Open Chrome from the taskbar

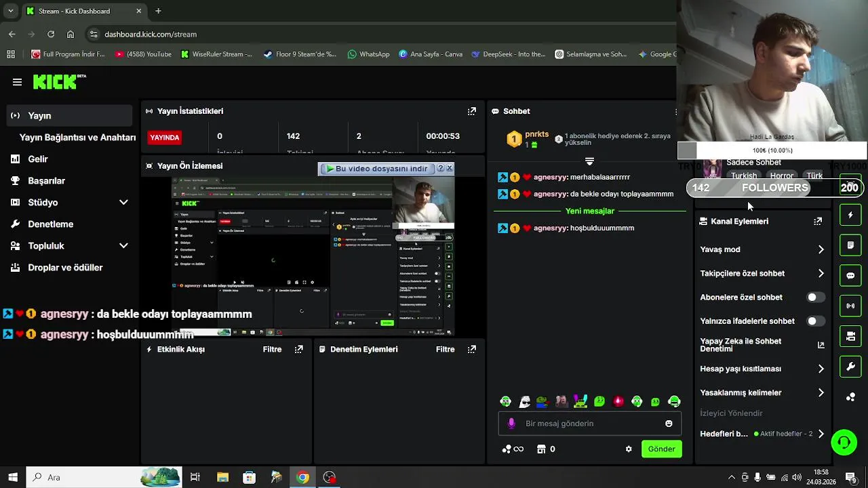pyautogui.click(x=302, y=477)
